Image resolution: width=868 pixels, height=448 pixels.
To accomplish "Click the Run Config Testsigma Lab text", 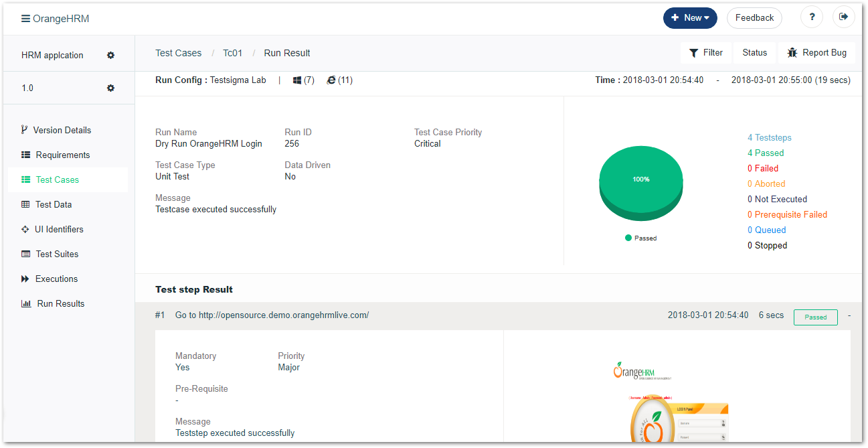I will pos(211,80).
